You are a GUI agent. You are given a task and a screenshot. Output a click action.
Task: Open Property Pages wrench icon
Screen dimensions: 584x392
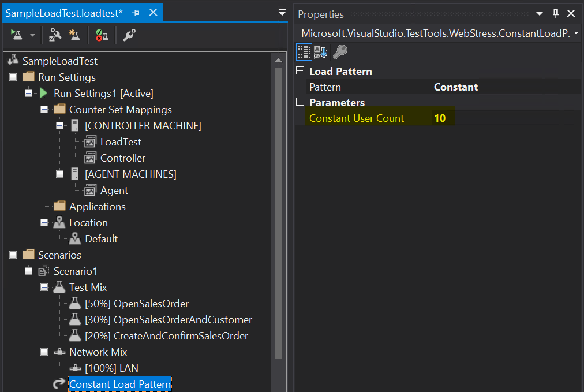pyautogui.click(x=339, y=52)
